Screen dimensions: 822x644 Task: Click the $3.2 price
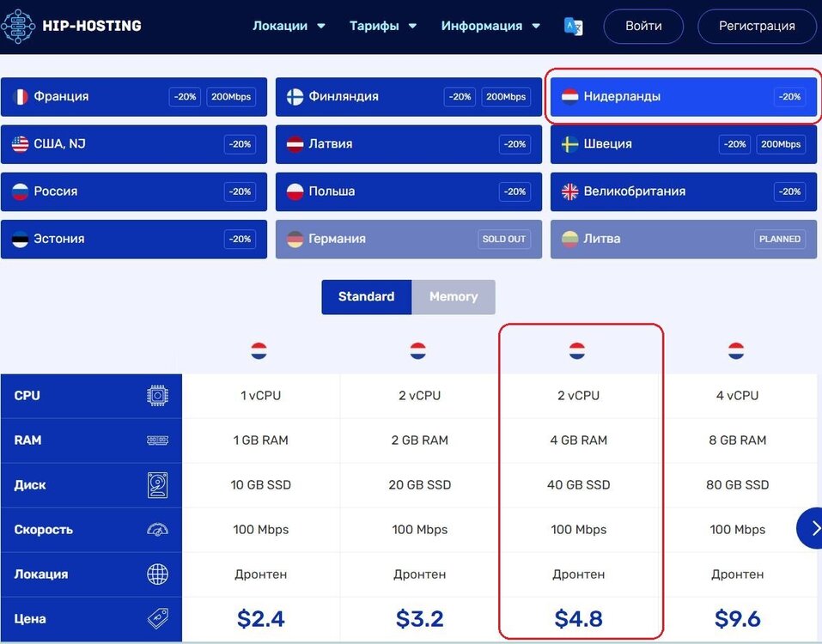pyautogui.click(x=419, y=619)
